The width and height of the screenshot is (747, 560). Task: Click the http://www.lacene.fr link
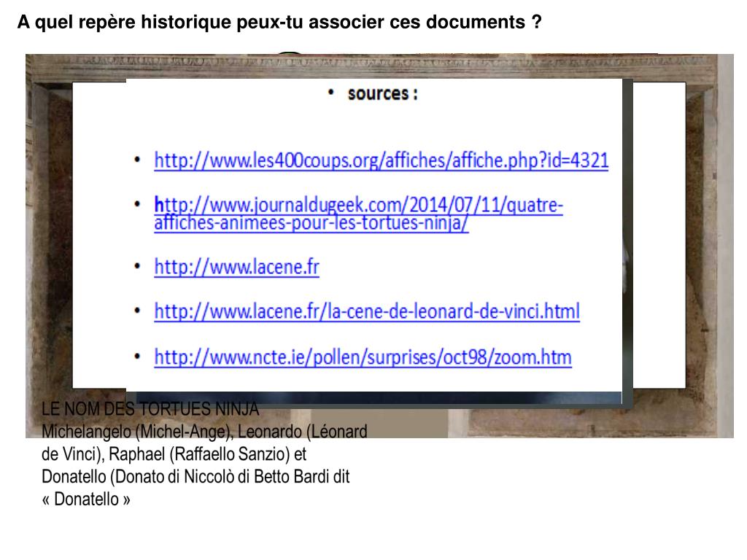click(236, 267)
